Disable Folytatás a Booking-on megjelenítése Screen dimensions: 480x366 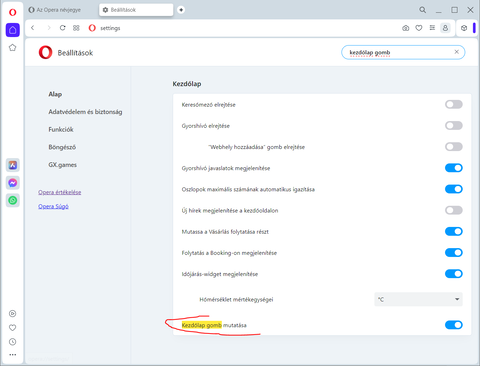click(x=454, y=253)
